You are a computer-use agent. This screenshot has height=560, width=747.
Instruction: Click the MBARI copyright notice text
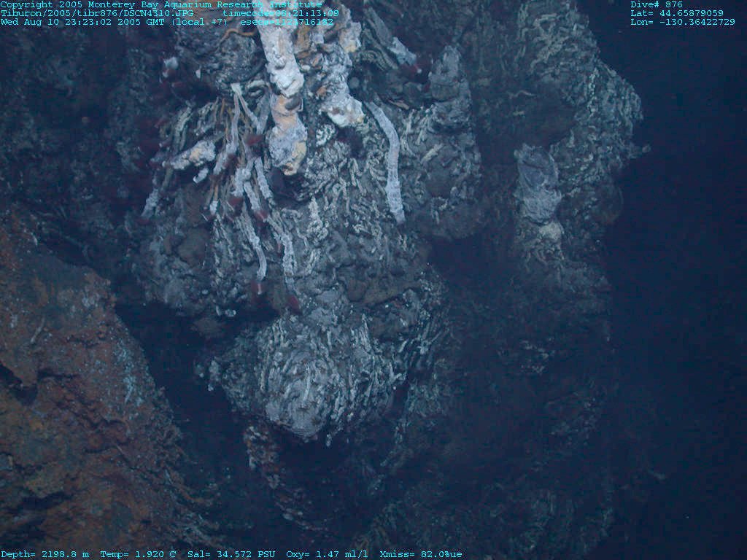point(161,4)
